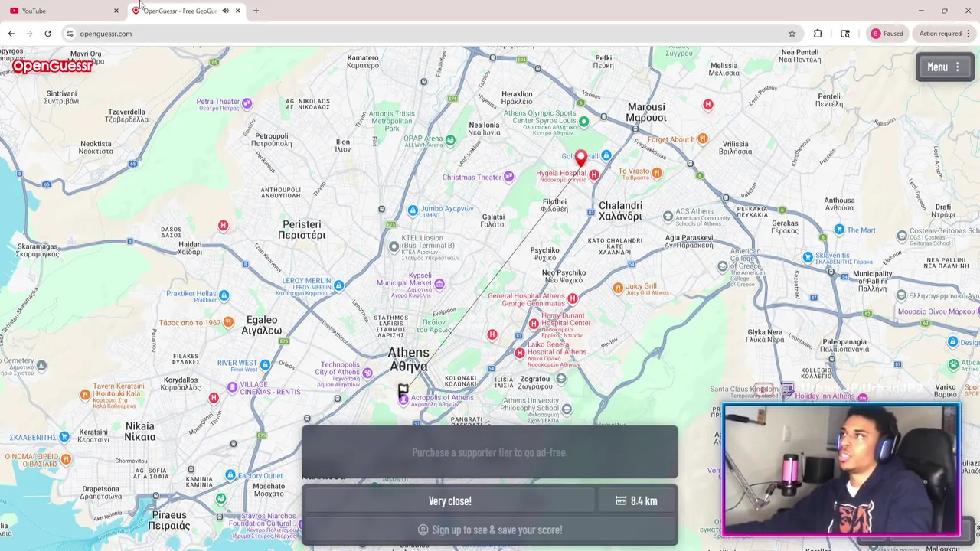
Task: Click the Marousi city label
Action: (646, 112)
